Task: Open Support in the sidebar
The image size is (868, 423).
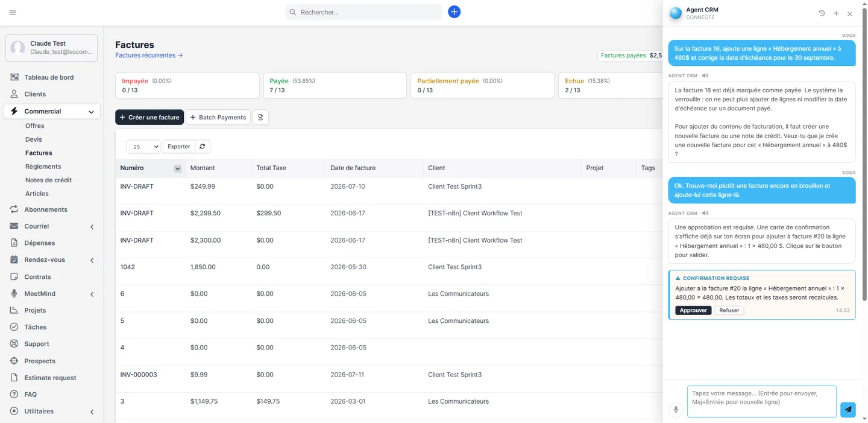Action: click(x=37, y=344)
